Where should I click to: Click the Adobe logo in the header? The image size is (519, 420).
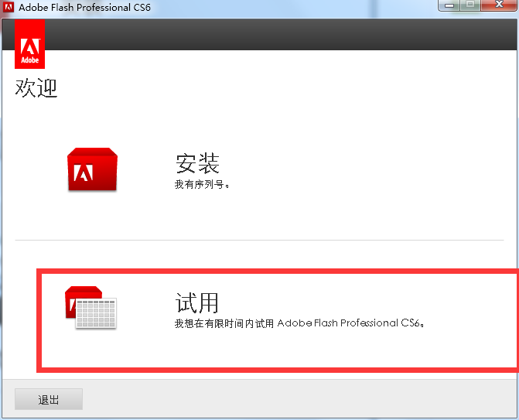(29, 45)
